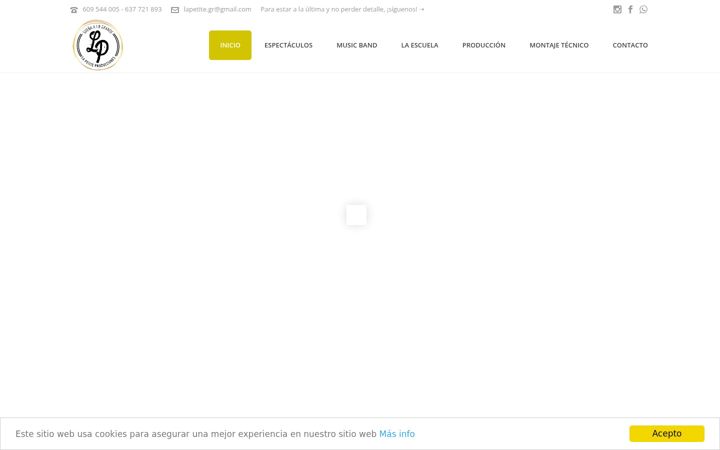Go to the INICIO menu item
This screenshot has height=450, width=720.
230,45
